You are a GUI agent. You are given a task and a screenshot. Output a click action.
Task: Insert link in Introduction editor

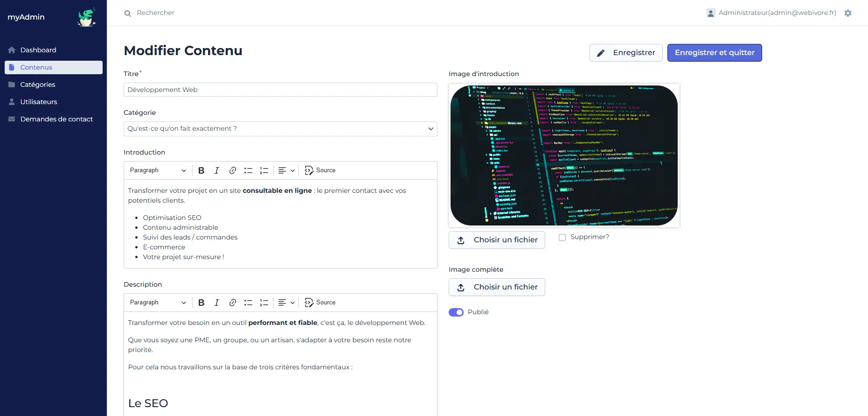click(232, 170)
